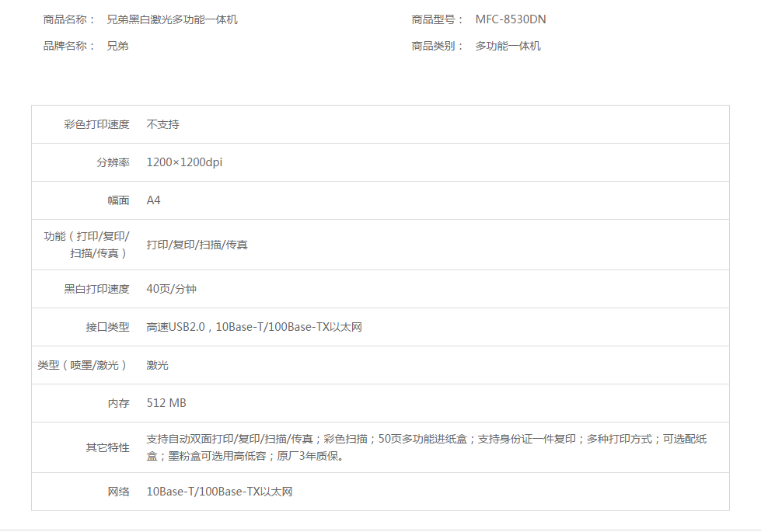Click the 其它特性 row label

click(108, 447)
